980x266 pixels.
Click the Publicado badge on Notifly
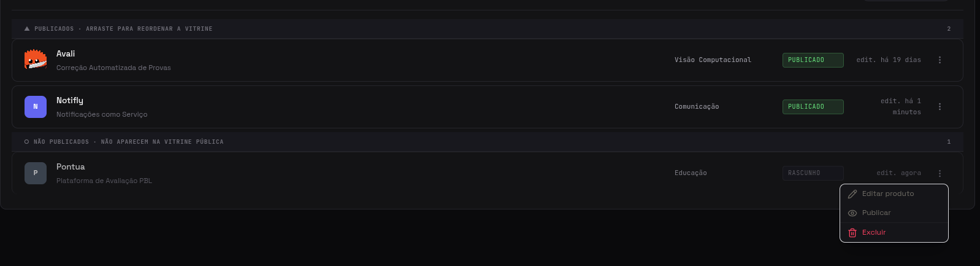813,106
